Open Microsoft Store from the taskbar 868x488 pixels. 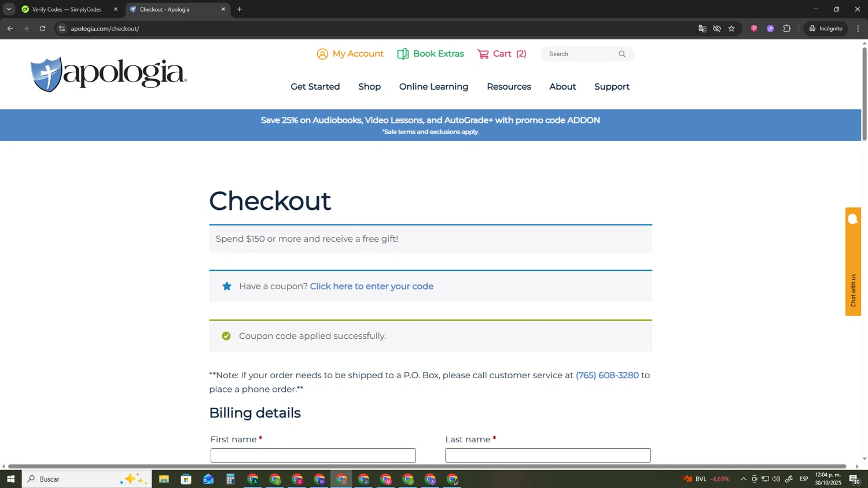pyautogui.click(x=186, y=479)
